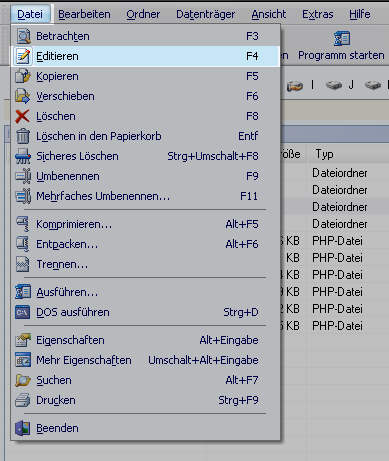Click the Suchen folder search icon
Viewport: 389px width, 461px height.
tap(23, 380)
